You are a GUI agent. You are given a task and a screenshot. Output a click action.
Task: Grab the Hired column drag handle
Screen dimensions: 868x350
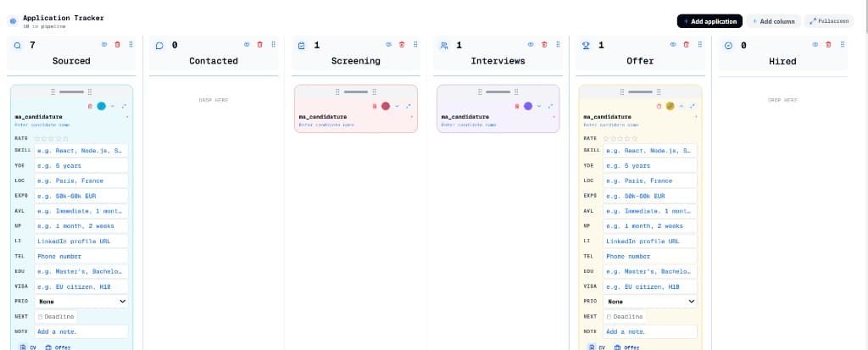842,44
